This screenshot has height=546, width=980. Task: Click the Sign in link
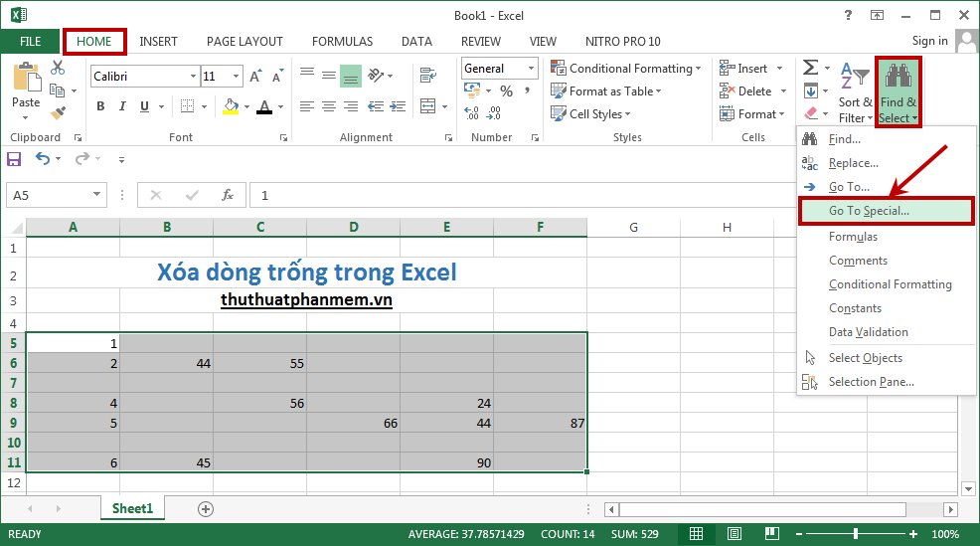pos(929,41)
